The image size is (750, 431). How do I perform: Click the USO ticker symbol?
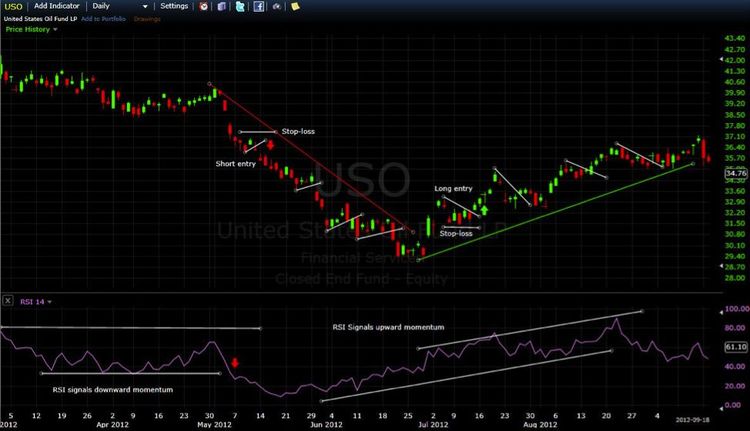[x=13, y=6]
